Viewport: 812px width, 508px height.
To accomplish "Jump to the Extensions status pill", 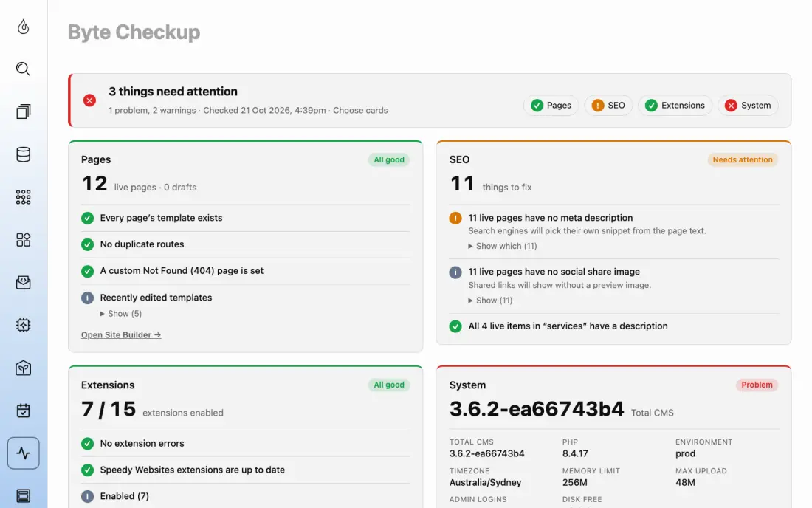I will [x=675, y=105].
